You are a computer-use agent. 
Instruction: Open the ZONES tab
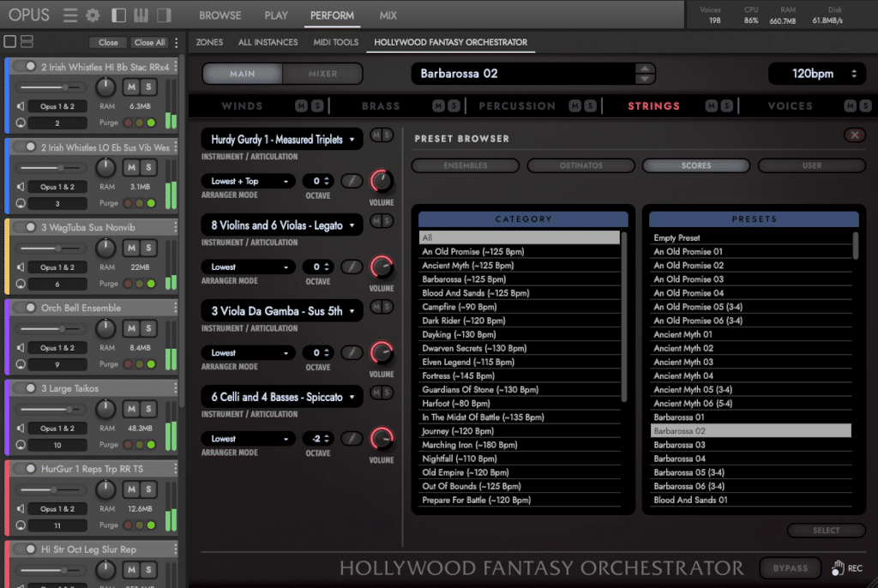pos(209,42)
